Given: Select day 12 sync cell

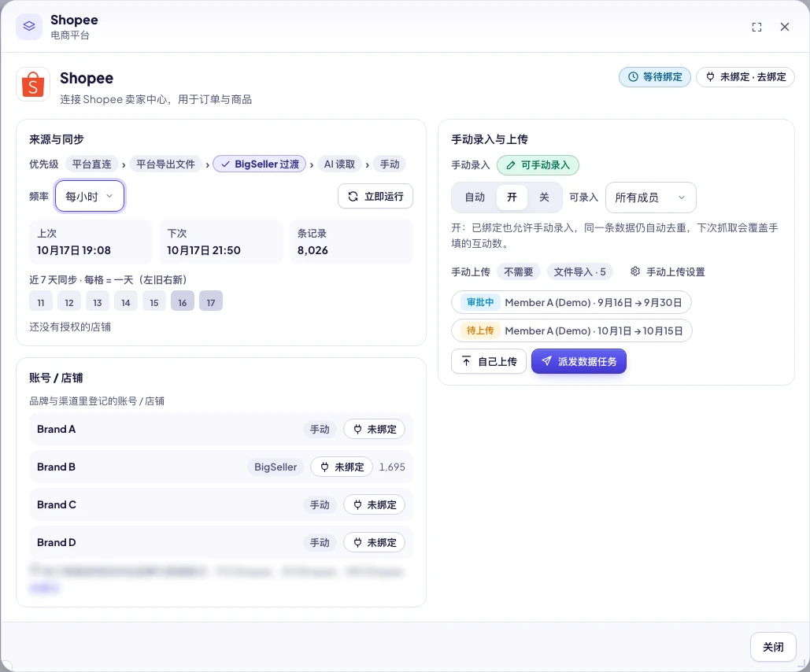Looking at the screenshot, I should coord(69,301).
